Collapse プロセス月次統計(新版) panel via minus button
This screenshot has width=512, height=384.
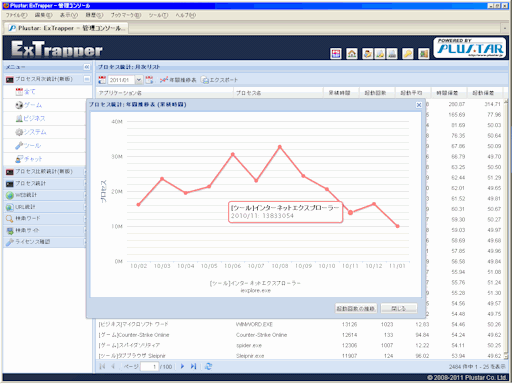[x=87, y=79]
